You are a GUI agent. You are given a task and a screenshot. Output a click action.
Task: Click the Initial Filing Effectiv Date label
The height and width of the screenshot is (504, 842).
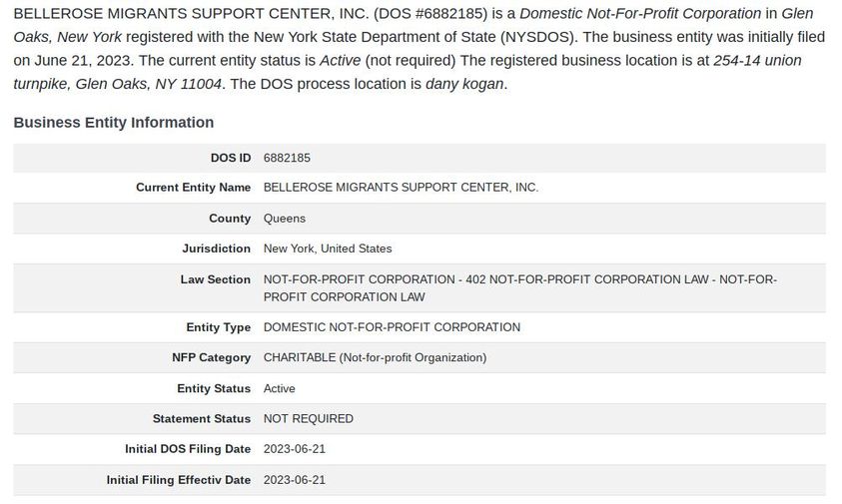[x=178, y=480]
